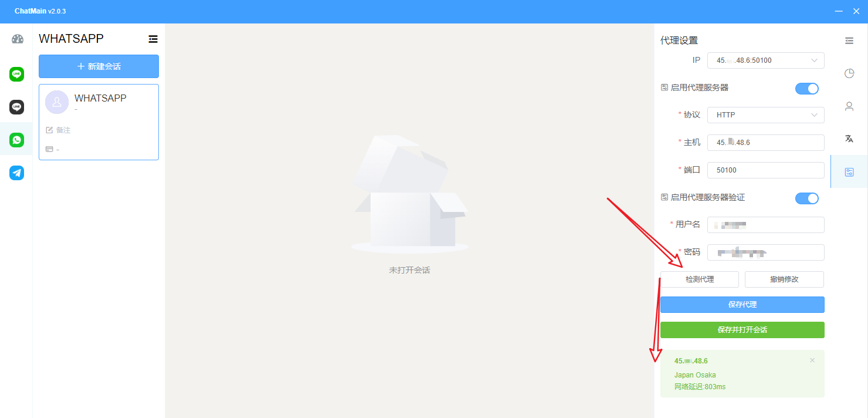Click the top-right hamburger list icon
This screenshot has width=868, height=418.
pyautogui.click(x=849, y=41)
